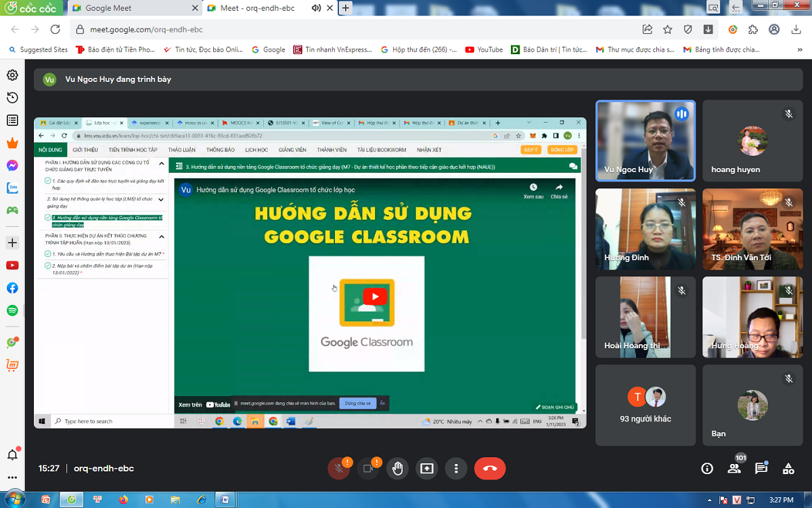Open Coc Coc sidebar settings gear
Image resolution: width=812 pixels, height=508 pixels.
pos(12,75)
